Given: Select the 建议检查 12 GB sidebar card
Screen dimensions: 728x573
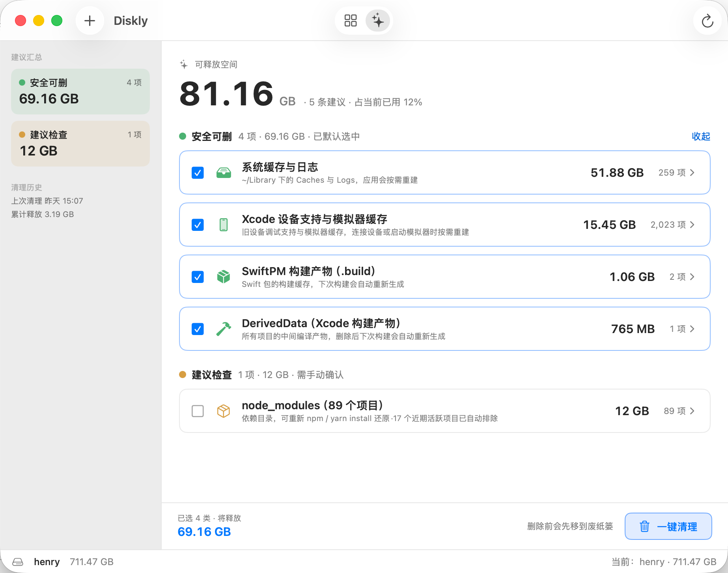Looking at the screenshot, I should point(80,144).
